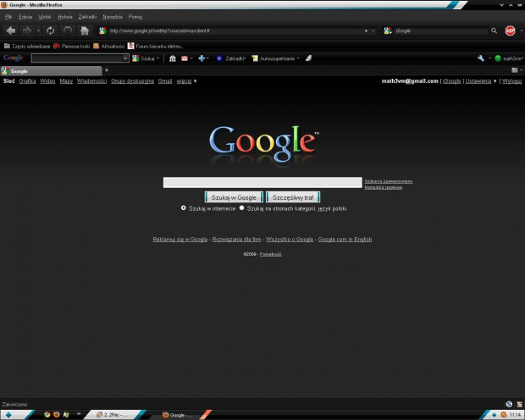
Task: Select the Szukaj w internecie radio button
Action: pyautogui.click(x=183, y=208)
